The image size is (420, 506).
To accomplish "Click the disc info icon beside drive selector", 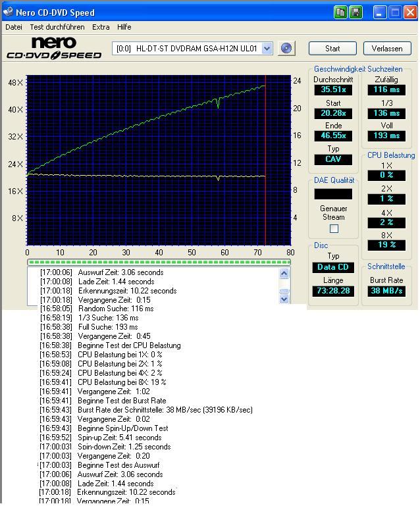I will coord(286,49).
